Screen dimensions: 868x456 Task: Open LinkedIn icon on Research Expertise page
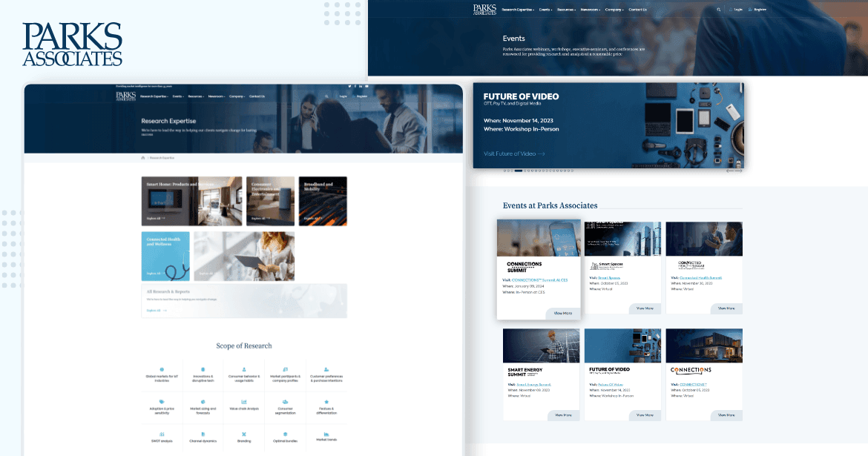pos(361,86)
